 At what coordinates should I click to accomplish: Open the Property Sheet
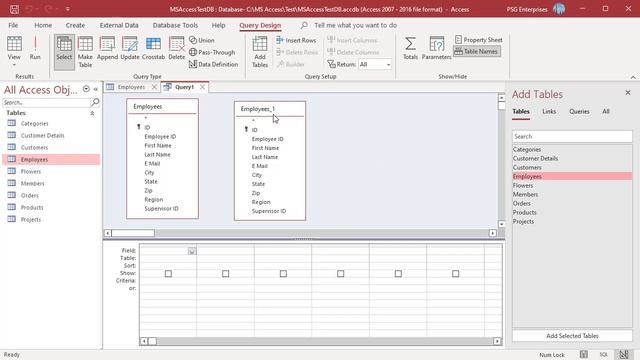[478, 40]
